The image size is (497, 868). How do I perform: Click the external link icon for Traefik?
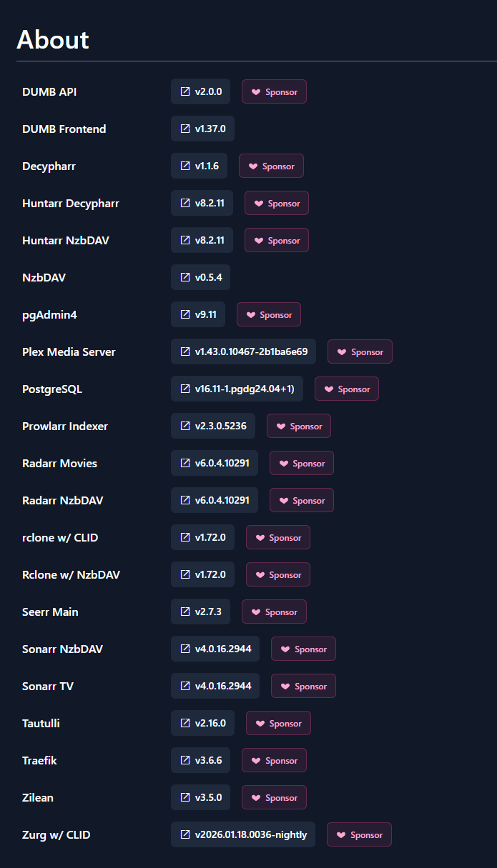point(186,760)
